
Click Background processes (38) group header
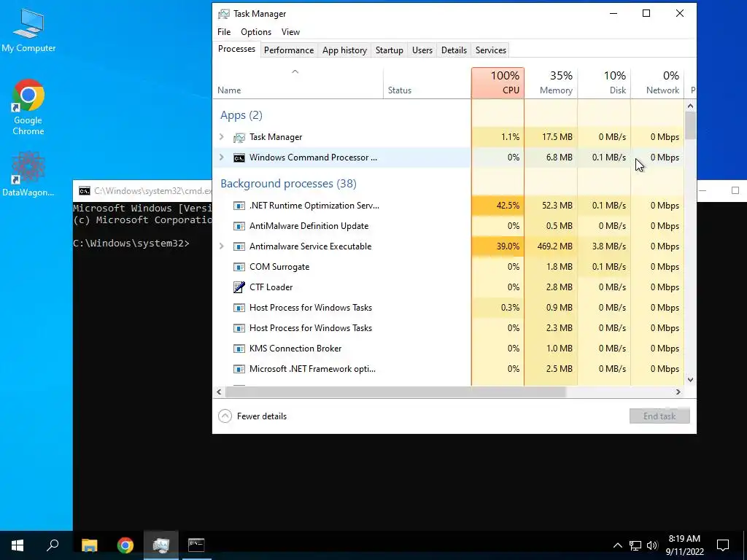288,184
